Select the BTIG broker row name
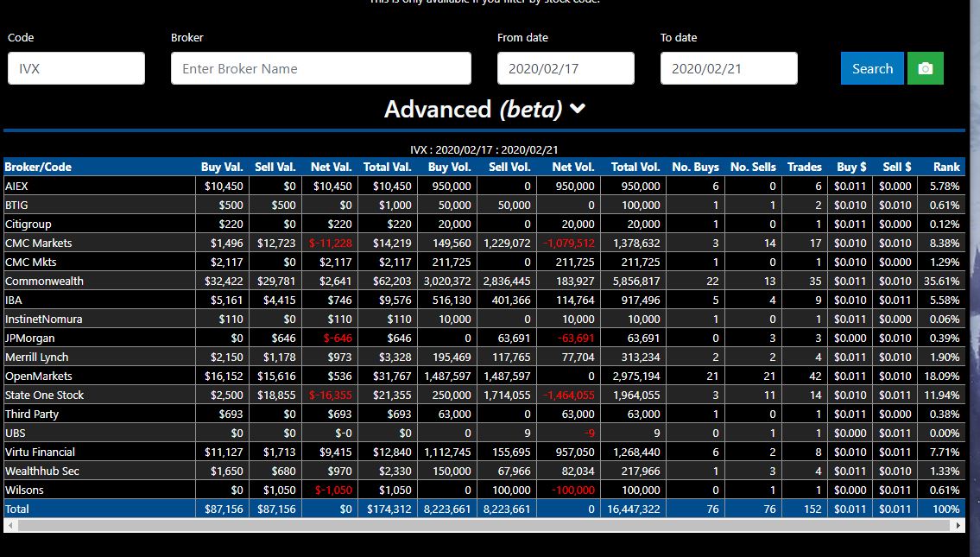This screenshot has width=980, height=557. [17, 205]
